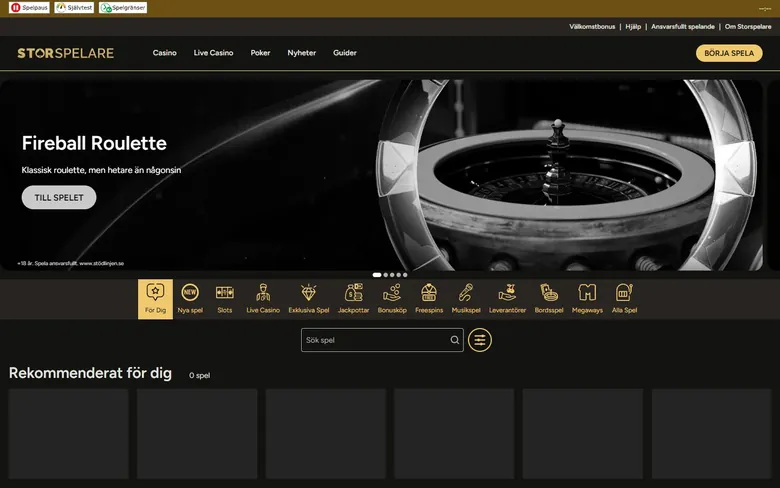Open the Spelpaus self-exclusion tool

(x=29, y=7)
